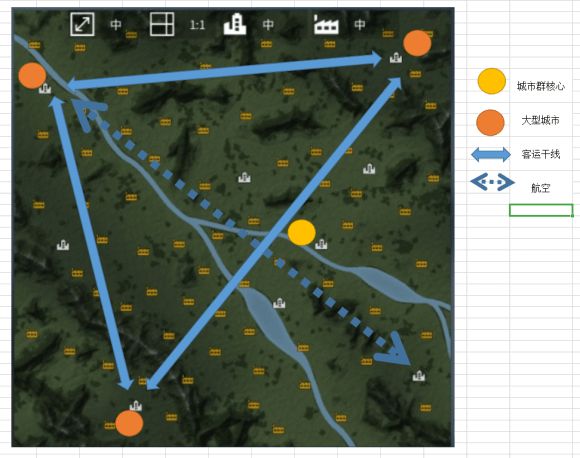Click the white city icon above the bottom orange circle
The image size is (580, 458).
pyautogui.click(x=136, y=406)
